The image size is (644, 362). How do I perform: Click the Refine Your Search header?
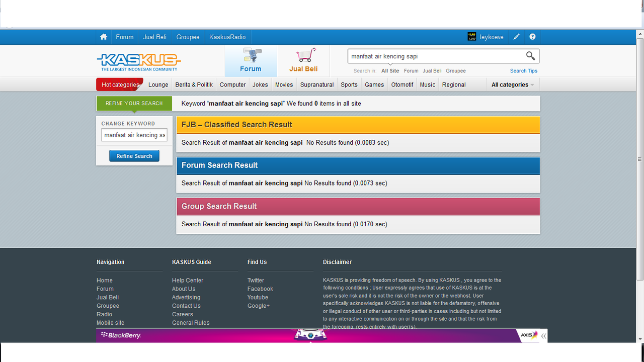coord(134,104)
